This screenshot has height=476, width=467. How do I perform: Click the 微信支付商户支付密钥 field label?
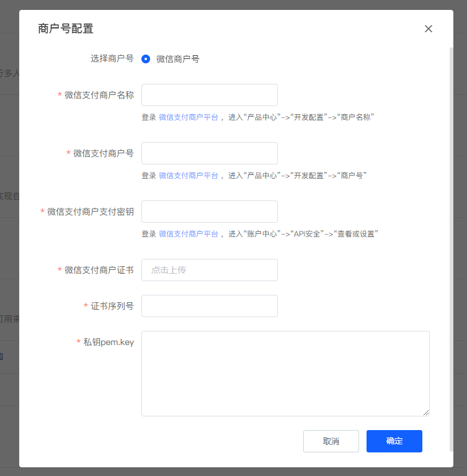click(91, 212)
